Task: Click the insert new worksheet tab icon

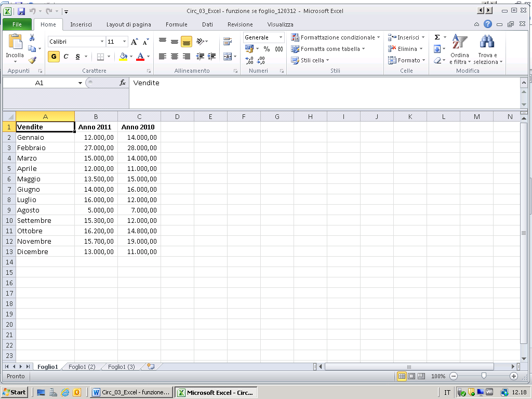Action: (151, 366)
